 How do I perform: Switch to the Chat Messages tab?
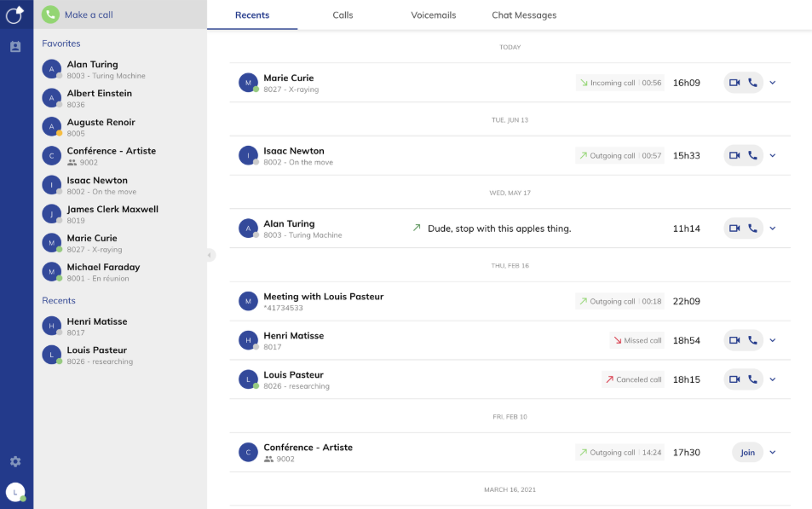click(524, 15)
